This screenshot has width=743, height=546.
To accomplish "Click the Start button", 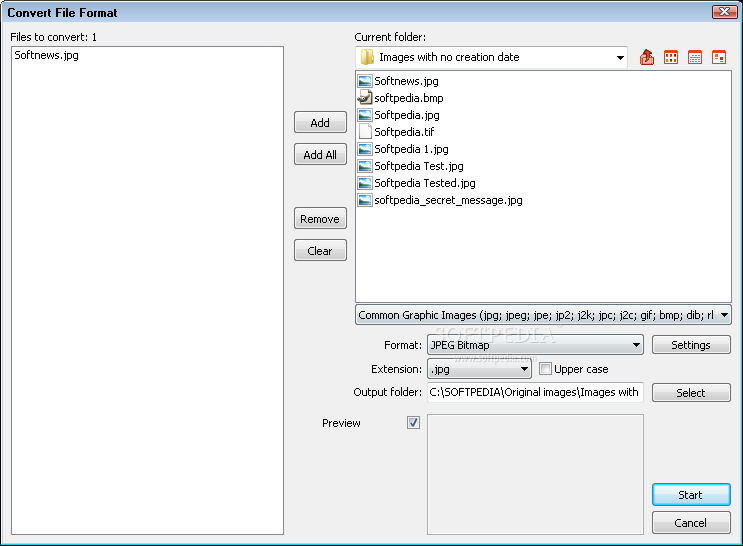I will point(691,495).
